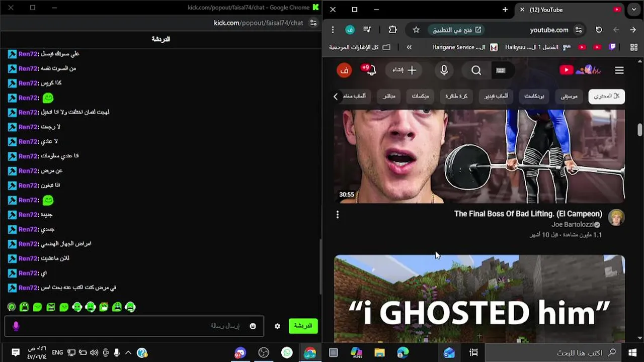This screenshot has height=362, width=644.
Task: Open Kick chat popout site settings icon
Action: [x=313, y=23]
